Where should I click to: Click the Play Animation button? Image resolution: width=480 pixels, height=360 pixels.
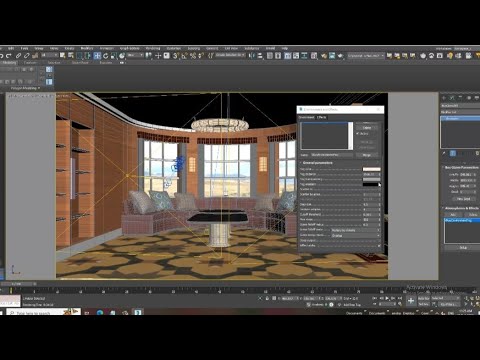pos(387,298)
